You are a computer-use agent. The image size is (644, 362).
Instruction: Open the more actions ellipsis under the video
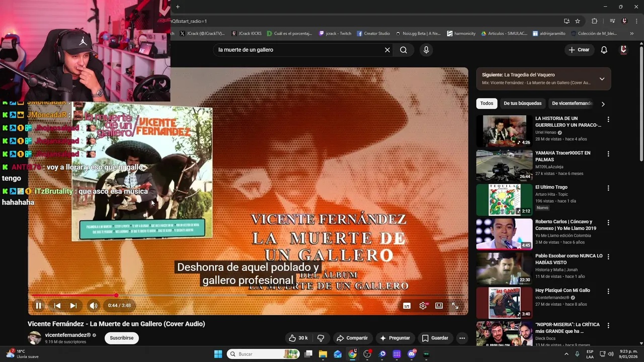462,338
